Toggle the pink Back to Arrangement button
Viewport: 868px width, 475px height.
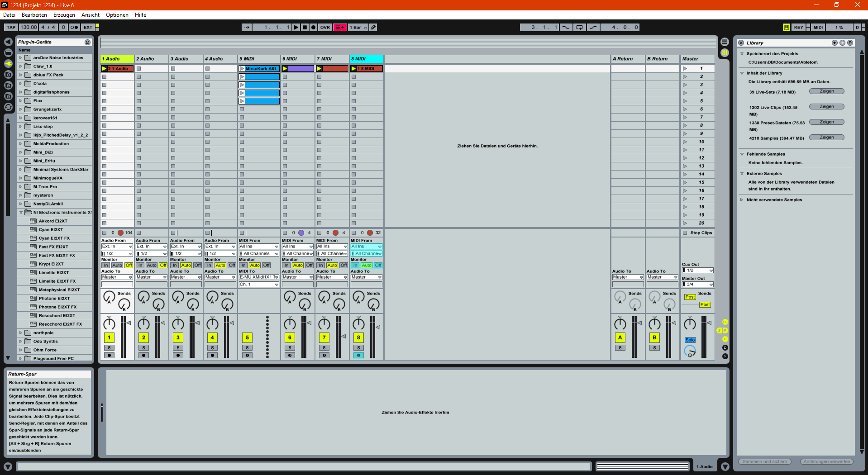click(x=340, y=27)
